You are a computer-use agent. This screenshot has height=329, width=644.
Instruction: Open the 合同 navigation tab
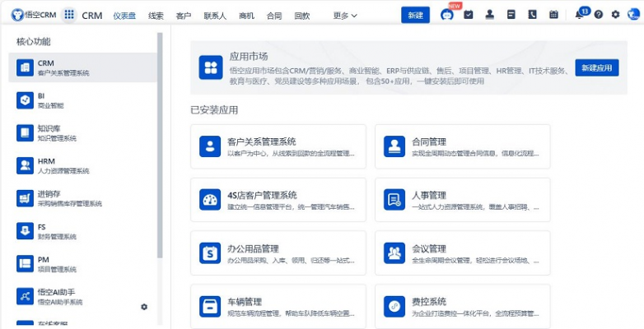pos(274,16)
